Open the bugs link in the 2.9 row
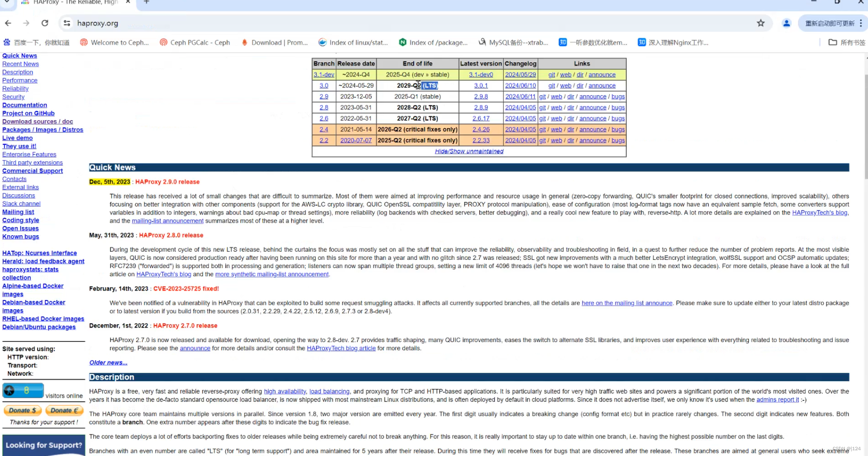The image size is (868, 456). pyautogui.click(x=618, y=97)
